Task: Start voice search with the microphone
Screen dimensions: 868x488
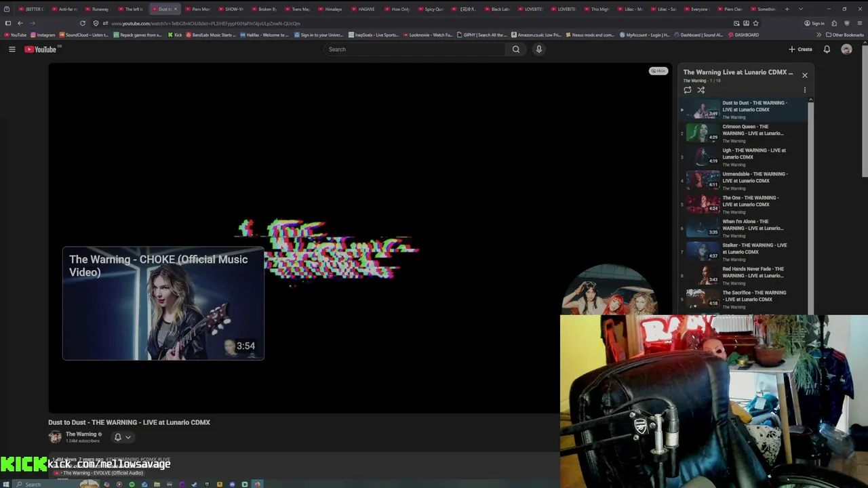Action: [x=539, y=49]
